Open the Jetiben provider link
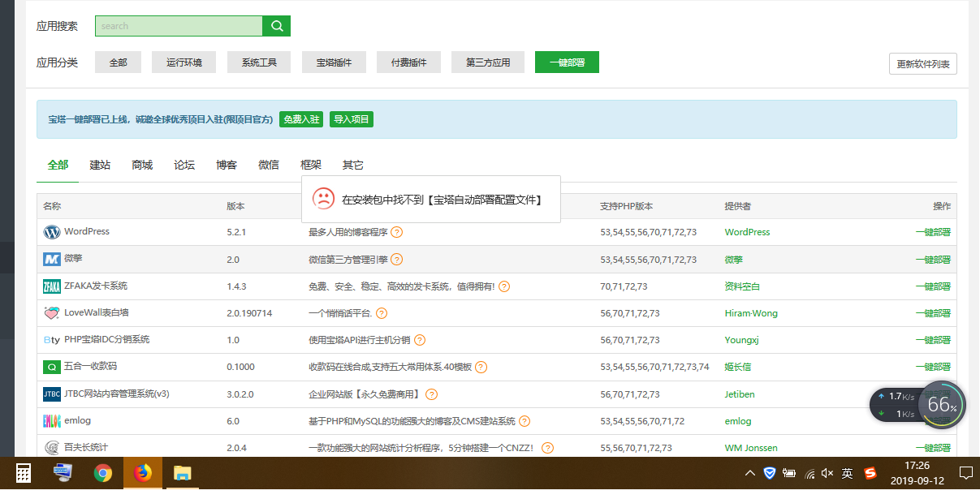The height and width of the screenshot is (499, 980). click(739, 394)
